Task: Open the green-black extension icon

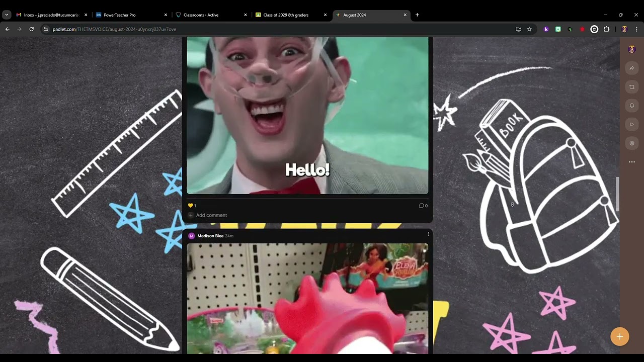Action: tap(570, 29)
